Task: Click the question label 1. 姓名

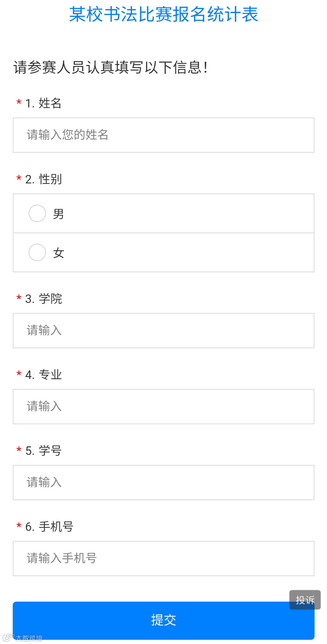Action: click(x=43, y=103)
